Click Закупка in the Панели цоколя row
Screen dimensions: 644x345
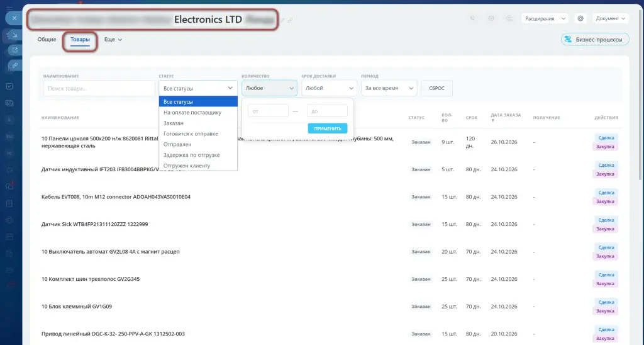pos(605,147)
